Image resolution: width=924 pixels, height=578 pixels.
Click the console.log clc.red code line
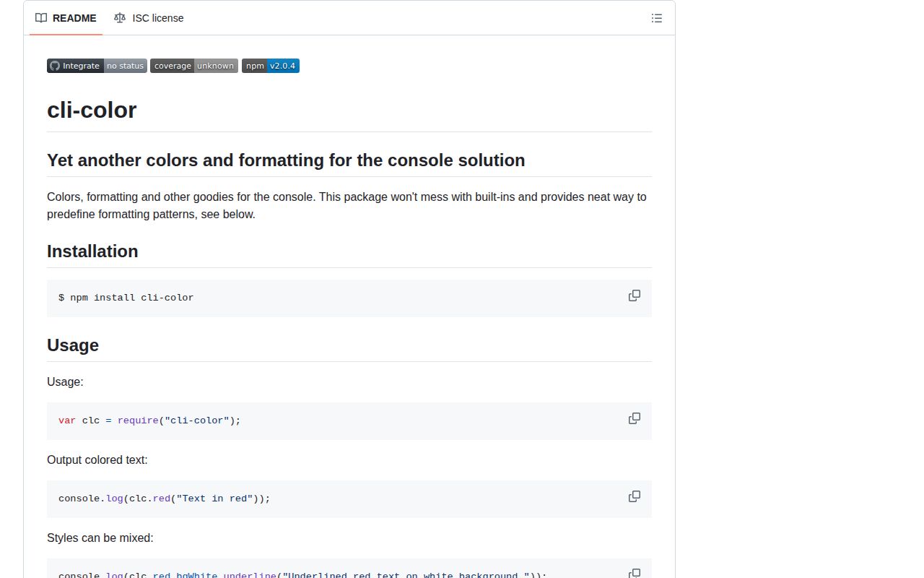(x=165, y=499)
